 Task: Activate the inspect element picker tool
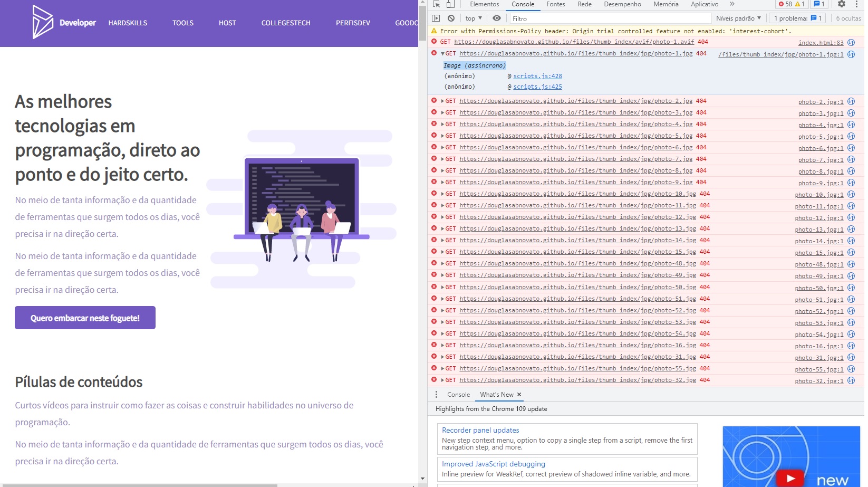click(x=436, y=4)
